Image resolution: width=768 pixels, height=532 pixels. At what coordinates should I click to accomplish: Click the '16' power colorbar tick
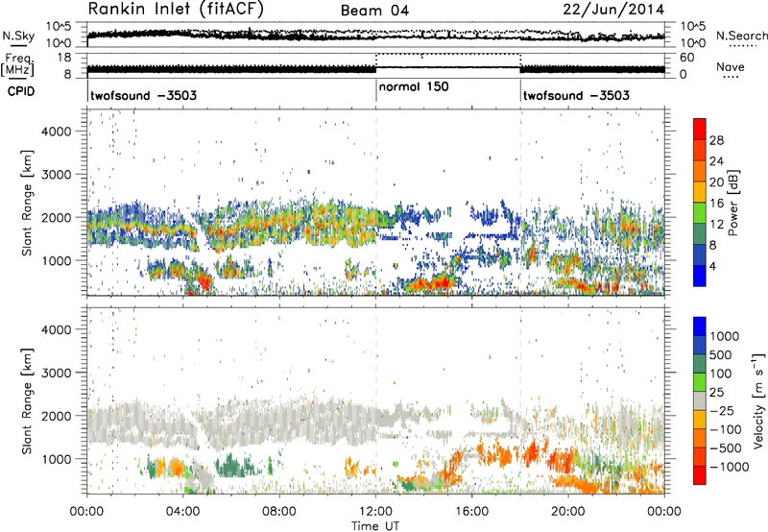[716, 204]
